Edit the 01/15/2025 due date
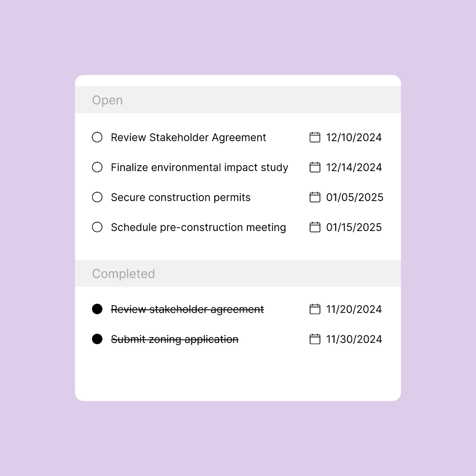 pyautogui.click(x=354, y=228)
